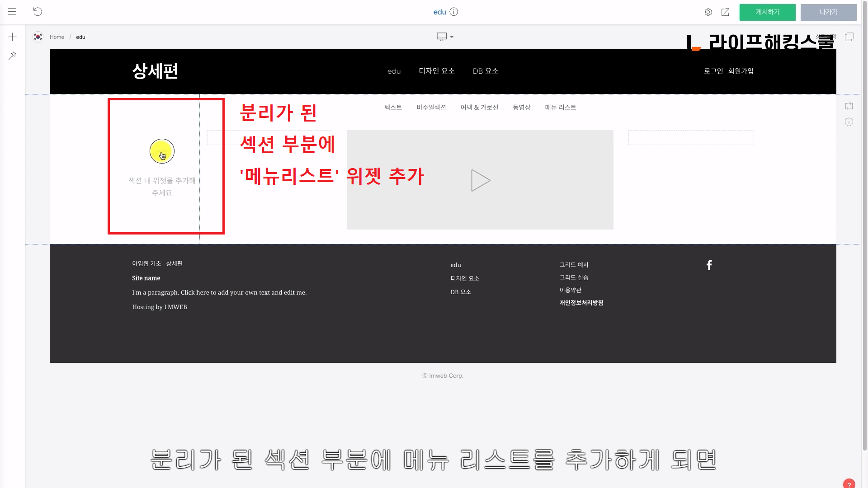Click the section swap icon on right edge
This screenshot has width=868, height=488.
coord(849,106)
